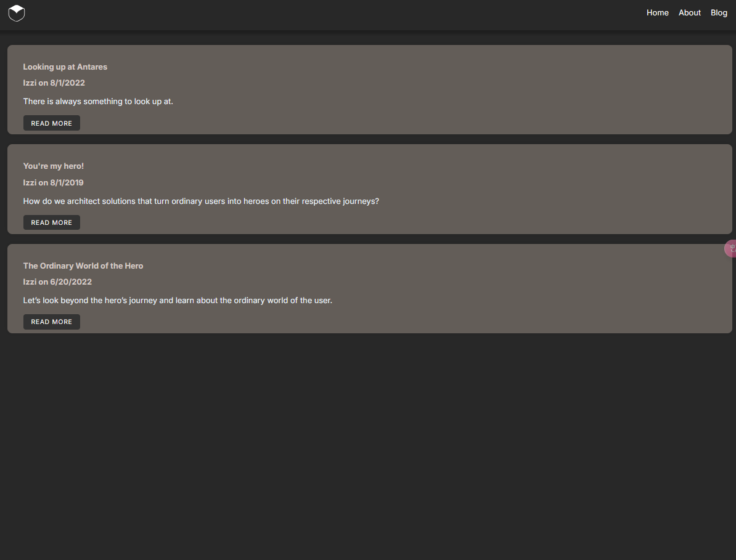Navigate to the Blog section
The height and width of the screenshot is (560, 736).
click(719, 13)
